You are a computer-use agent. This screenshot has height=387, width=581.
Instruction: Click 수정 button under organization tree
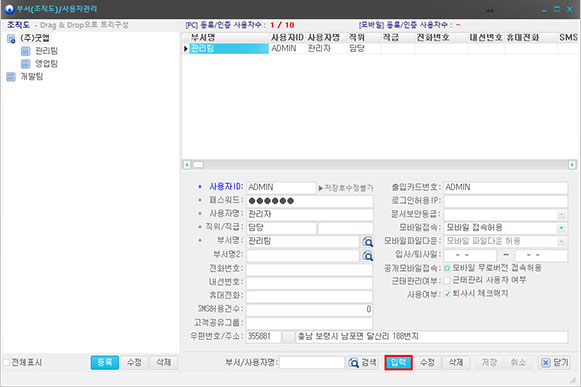click(134, 363)
